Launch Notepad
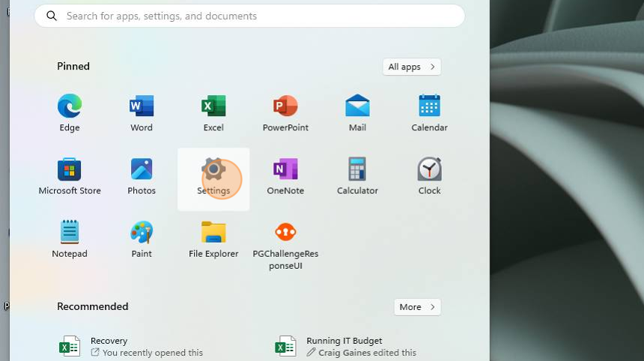This screenshot has width=644, height=361. [x=70, y=240]
